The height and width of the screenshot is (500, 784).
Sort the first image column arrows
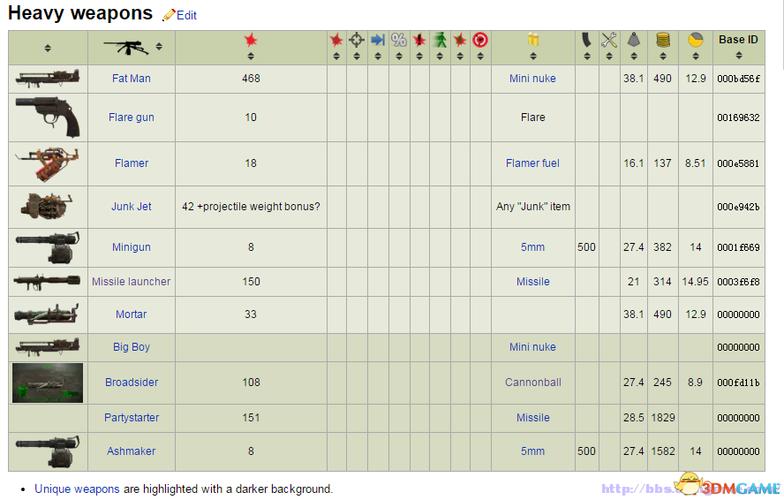click(47, 48)
